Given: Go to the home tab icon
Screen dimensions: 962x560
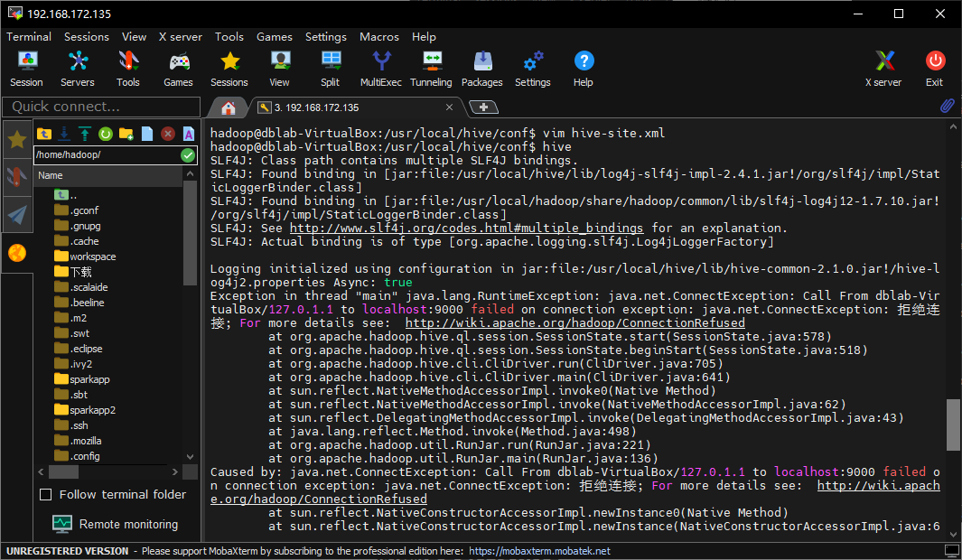Looking at the screenshot, I should click(229, 108).
